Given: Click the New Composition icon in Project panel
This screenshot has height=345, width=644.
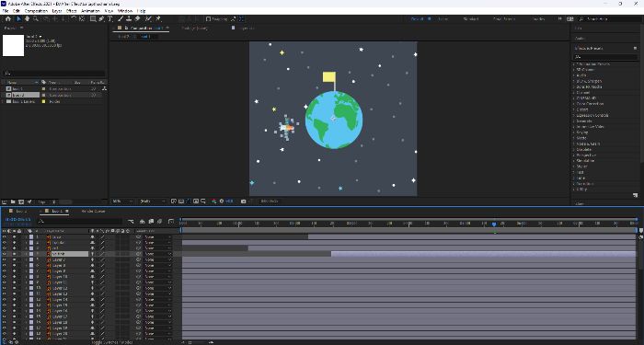Looking at the screenshot, I should [21, 201].
